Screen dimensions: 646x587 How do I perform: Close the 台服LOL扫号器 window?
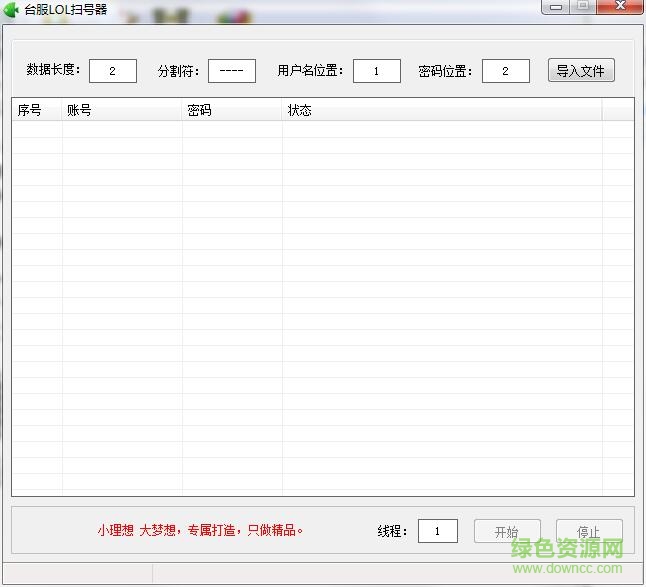pyautogui.click(x=620, y=7)
